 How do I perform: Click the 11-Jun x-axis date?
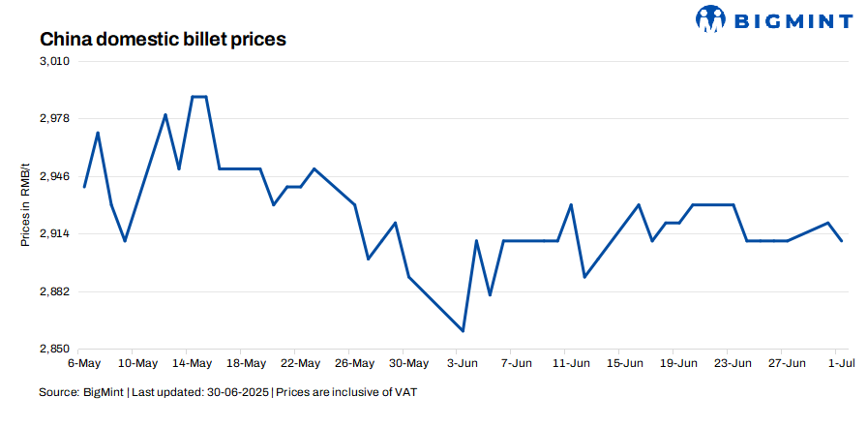571,364
